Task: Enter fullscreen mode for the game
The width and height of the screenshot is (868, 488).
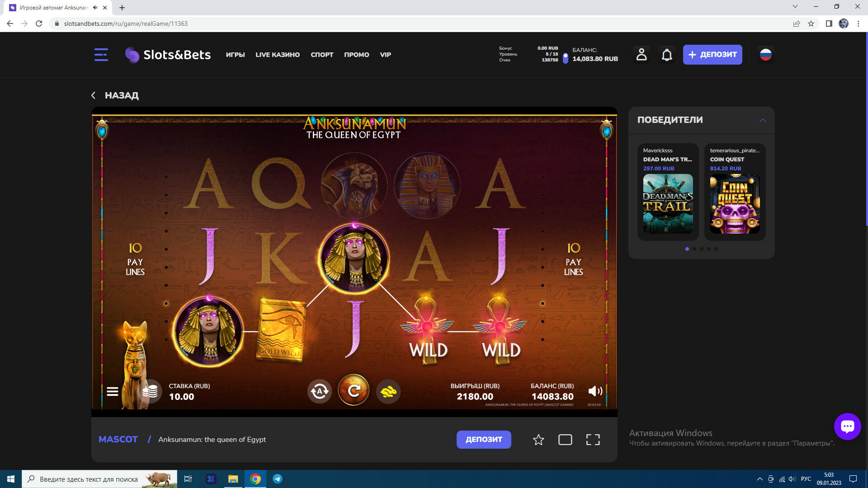Action: [593, 440]
